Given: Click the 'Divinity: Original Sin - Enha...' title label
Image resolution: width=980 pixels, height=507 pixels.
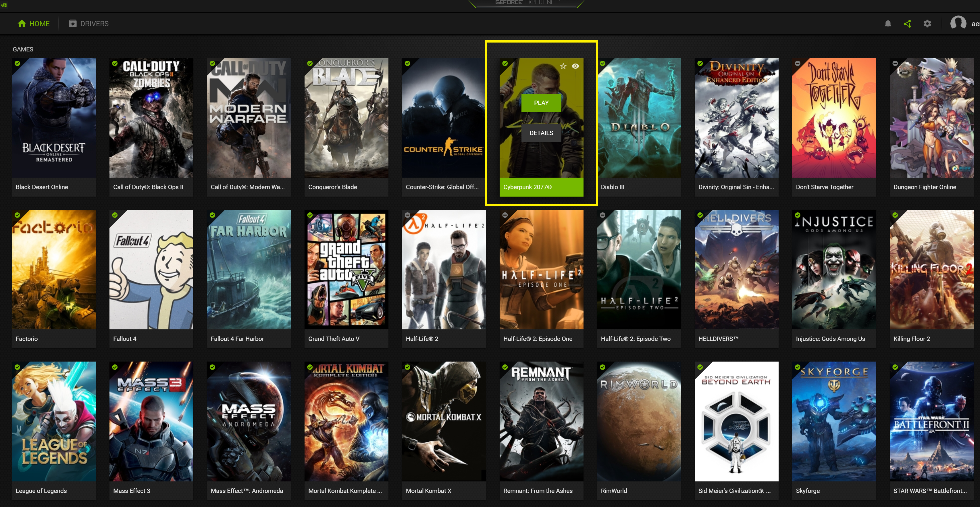Looking at the screenshot, I should coord(736,187).
